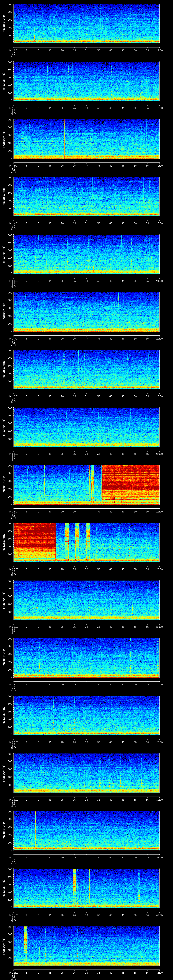Select the 25:00 end time label
The image size is (173, 980).
[159, 511]
